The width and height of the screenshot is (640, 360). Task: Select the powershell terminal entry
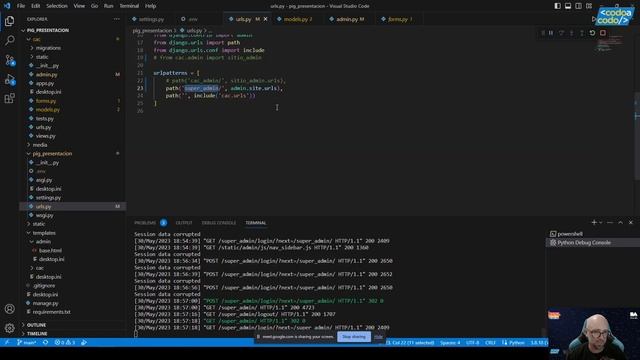coord(570,234)
